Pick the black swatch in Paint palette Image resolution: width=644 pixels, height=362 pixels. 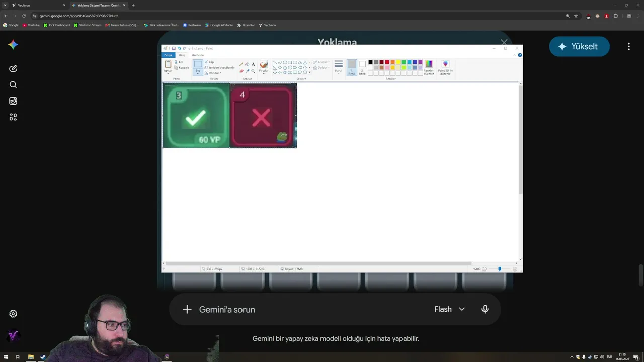371,62
